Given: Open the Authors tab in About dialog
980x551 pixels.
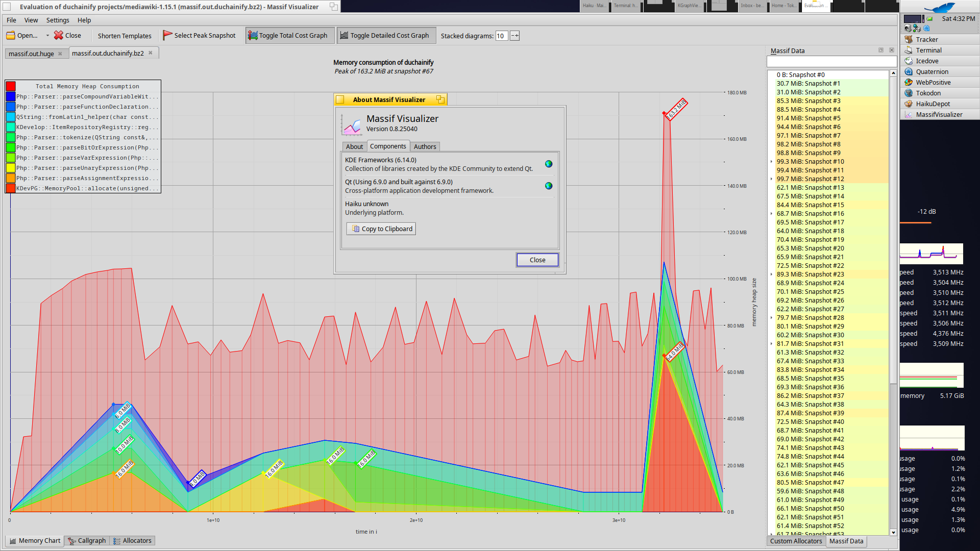Looking at the screenshot, I should click(x=425, y=147).
